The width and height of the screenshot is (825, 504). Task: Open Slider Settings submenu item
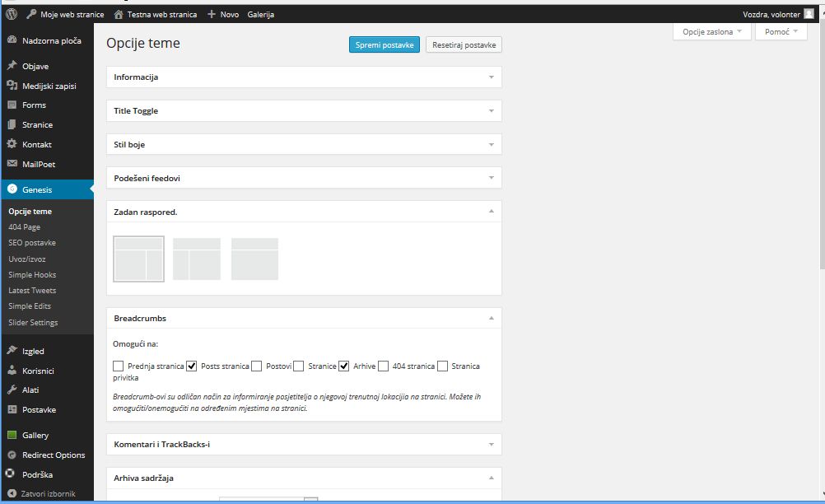33,322
